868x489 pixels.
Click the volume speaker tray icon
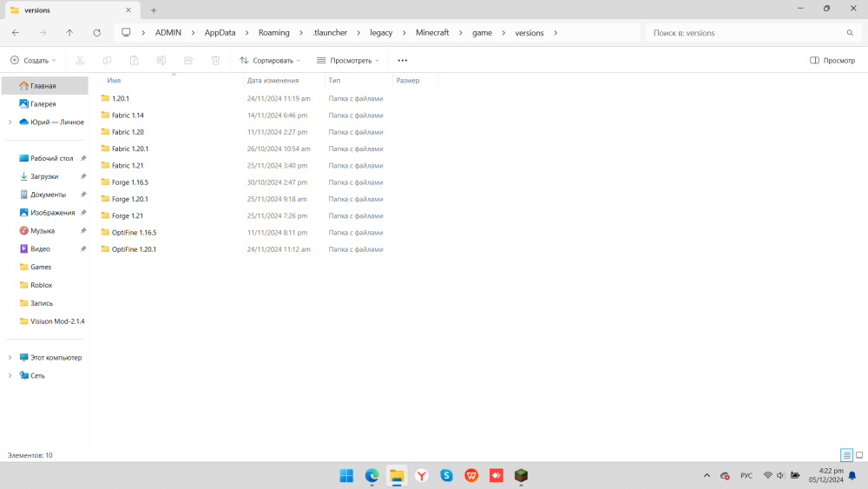tap(781, 476)
